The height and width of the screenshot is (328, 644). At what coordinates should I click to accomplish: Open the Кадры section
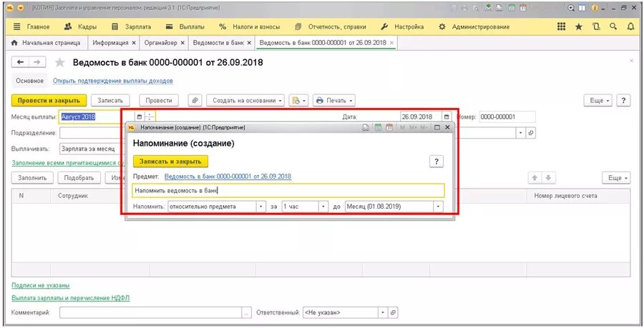[x=80, y=26]
